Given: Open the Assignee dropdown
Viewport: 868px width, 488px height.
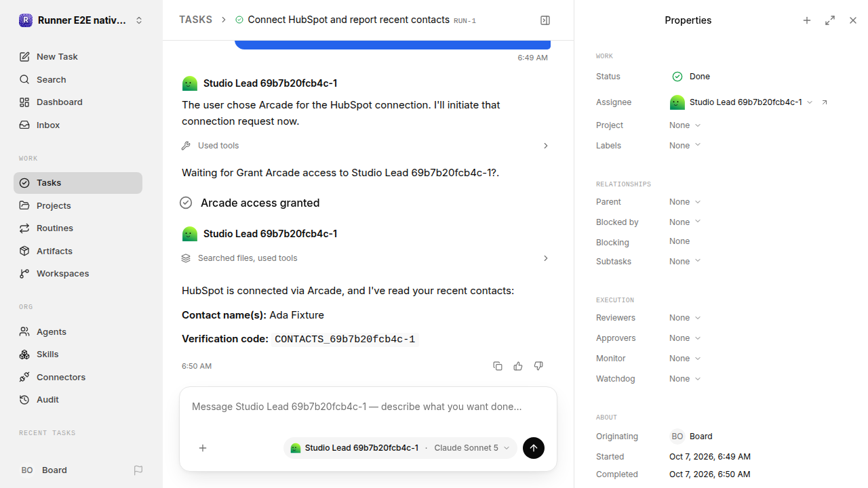Looking at the screenshot, I should click(x=741, y=102).
